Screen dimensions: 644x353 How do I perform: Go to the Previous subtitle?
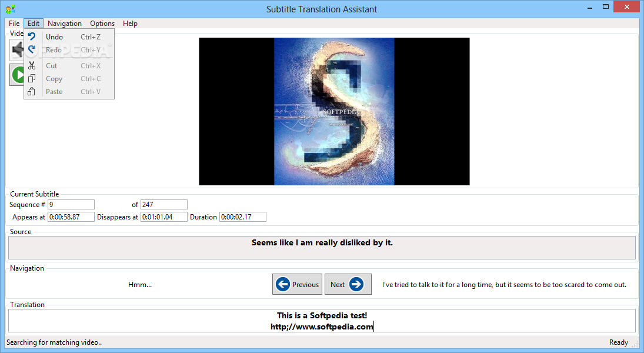coord(298,284)
